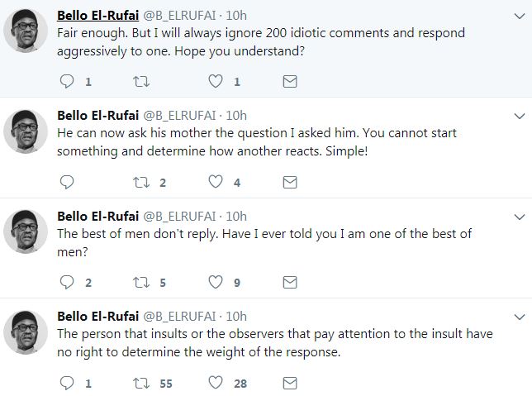
Task: Open Bello El-Rufai profile from first tweet
Action: (97, 16)
